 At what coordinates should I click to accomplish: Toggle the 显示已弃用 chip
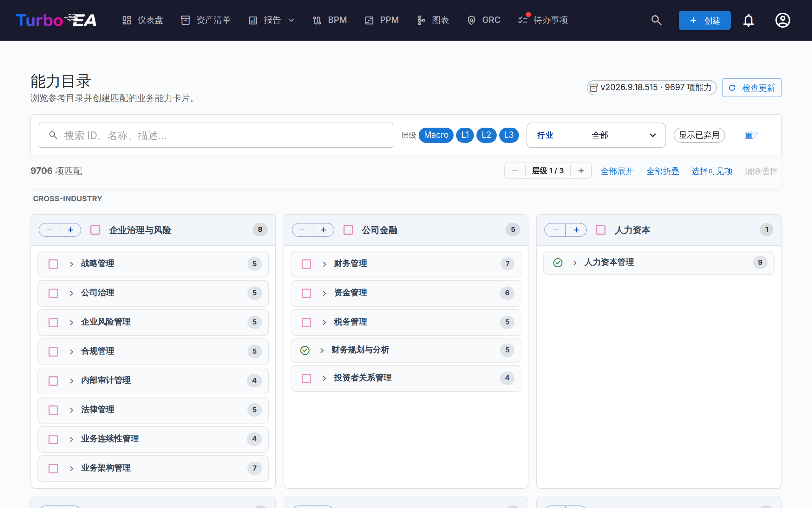click(699, 135)
